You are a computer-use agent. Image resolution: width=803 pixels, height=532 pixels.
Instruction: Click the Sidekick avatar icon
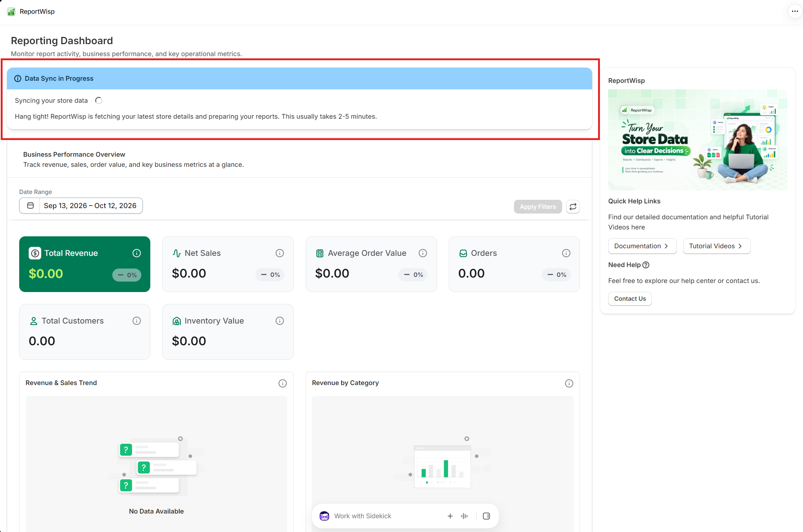pyautogui.click(x=325, y=516)
